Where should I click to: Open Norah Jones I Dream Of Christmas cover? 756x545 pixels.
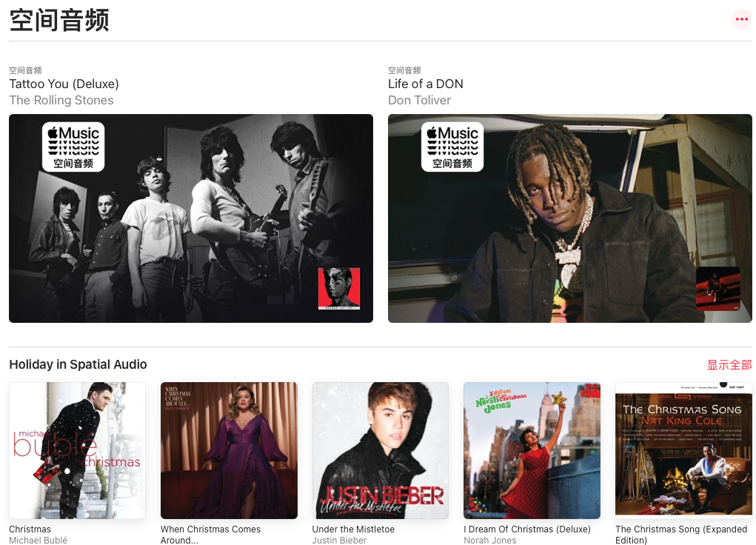tap(532, 450)
